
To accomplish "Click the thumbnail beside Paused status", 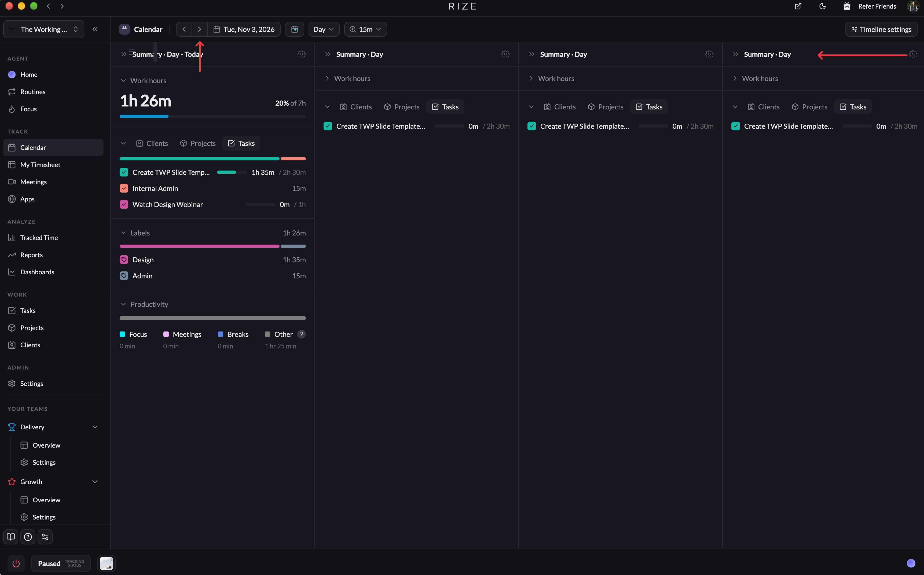I will pyautogui.click(x=107, y=563).
